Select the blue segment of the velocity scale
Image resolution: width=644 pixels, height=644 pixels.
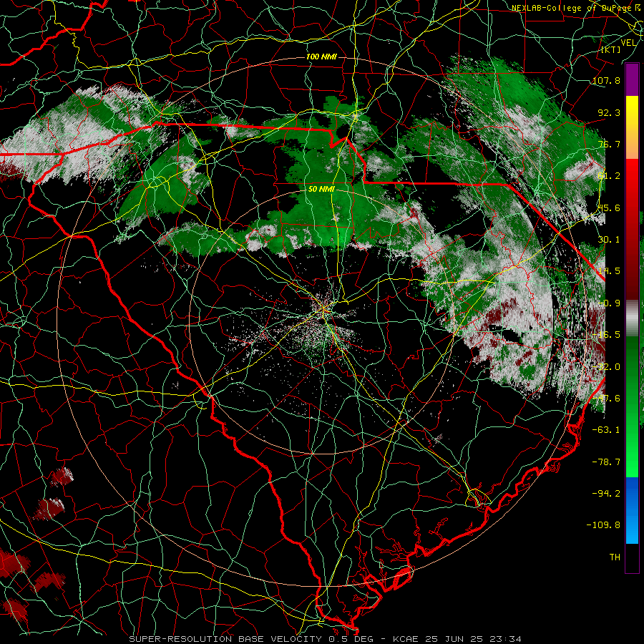coord(632,510)
